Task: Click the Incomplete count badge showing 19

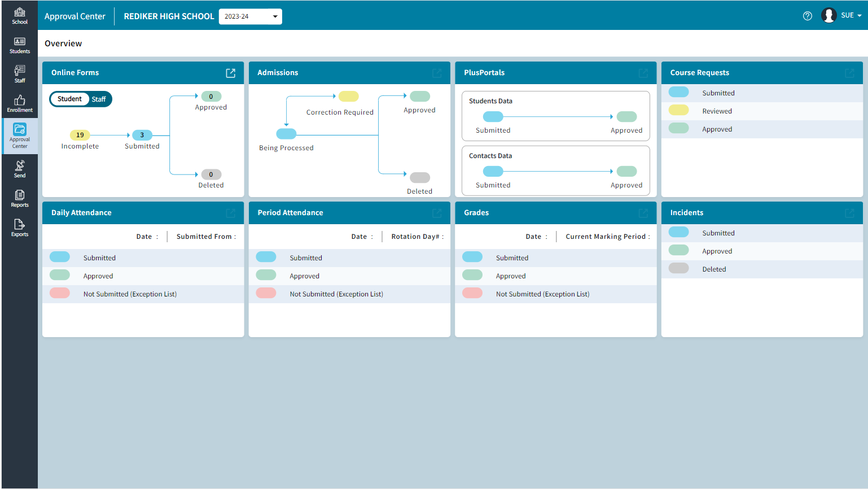Action: [80, 135]
